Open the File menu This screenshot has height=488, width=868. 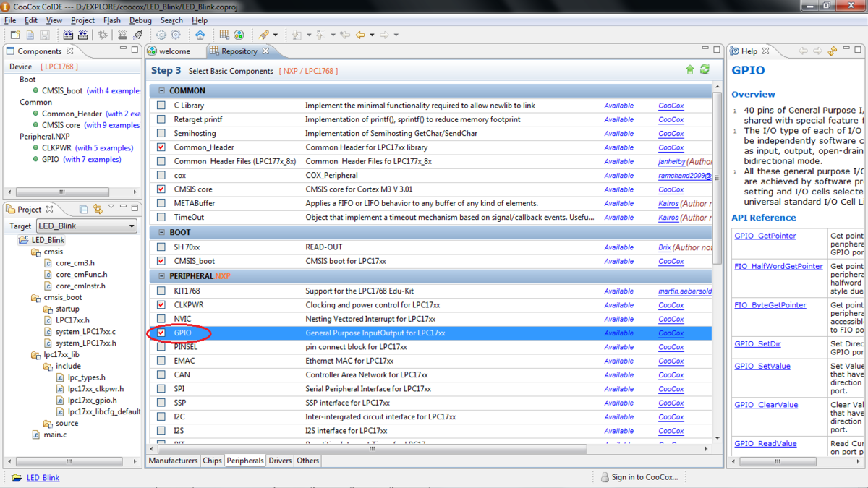point(10,20)
